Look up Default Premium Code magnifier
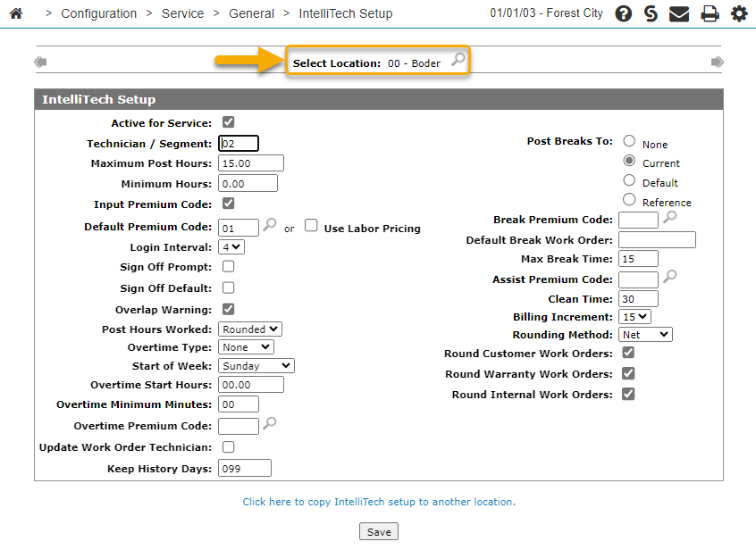 tap(270, 224)
